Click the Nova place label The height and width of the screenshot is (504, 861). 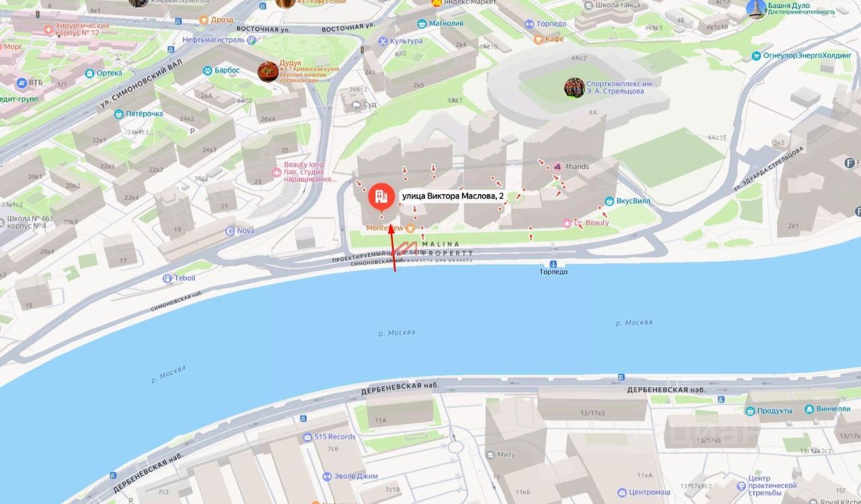[246, 230]
